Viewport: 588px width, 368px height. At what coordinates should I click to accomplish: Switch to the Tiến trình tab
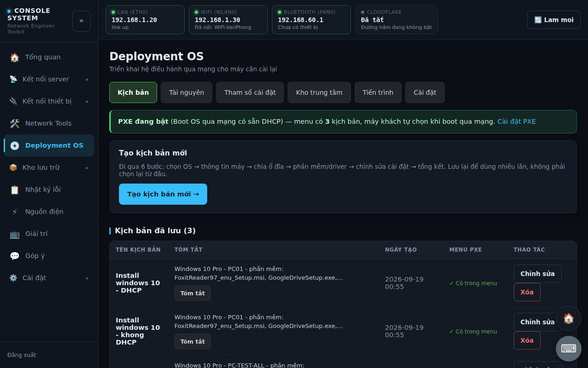click(x=378, y=92)
